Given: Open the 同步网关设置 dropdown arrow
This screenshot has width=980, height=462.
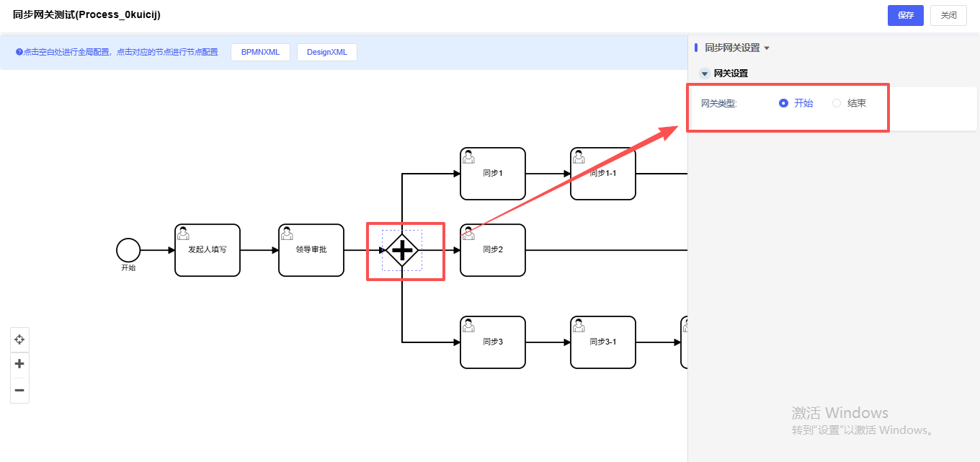Looking at the screenshot, I should [767, 48].
